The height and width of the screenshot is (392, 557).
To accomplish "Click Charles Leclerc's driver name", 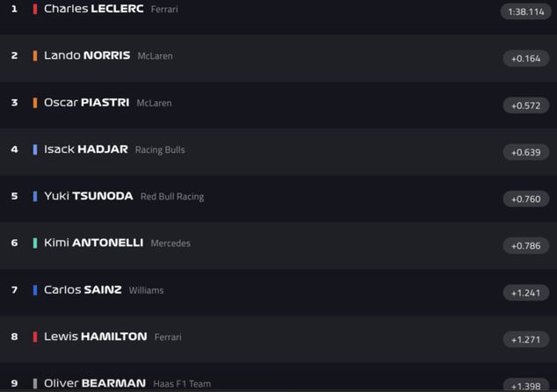I will (94, 9).
